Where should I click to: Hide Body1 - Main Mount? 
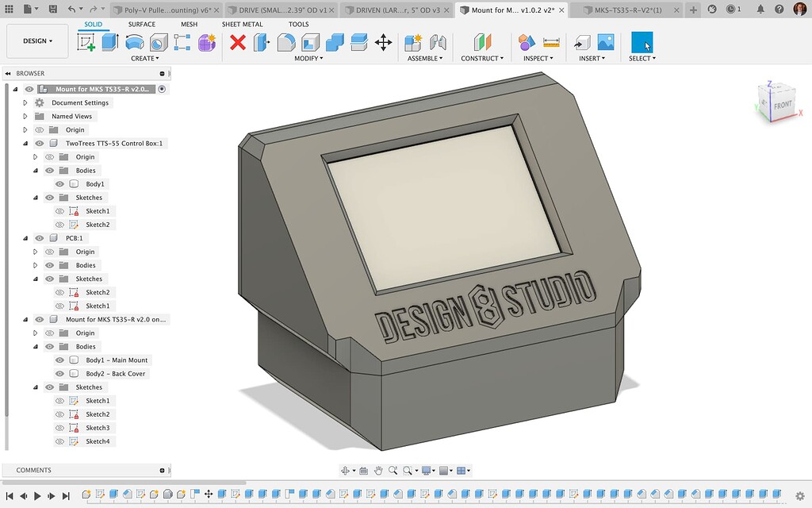click(x=59, y=360)
